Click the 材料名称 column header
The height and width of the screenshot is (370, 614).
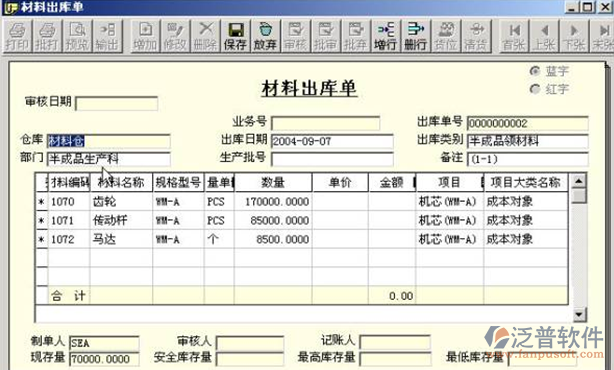click(x=121, y=182)
